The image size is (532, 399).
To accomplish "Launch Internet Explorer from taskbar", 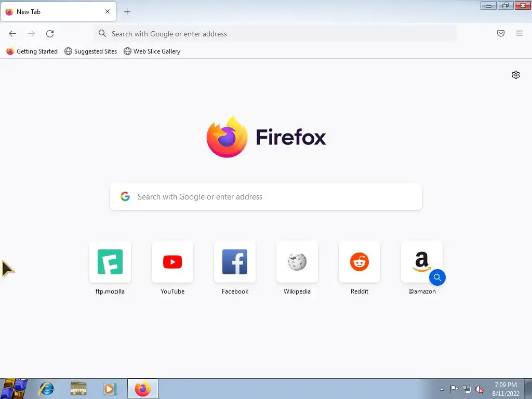I will (46, 389).
